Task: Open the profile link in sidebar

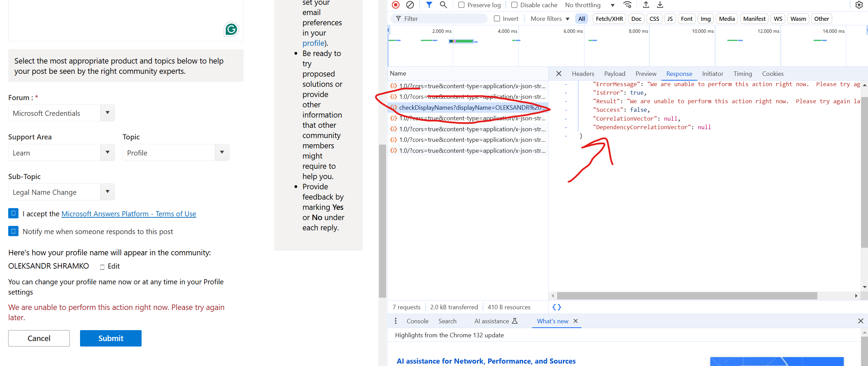Action: tap(313, 43)
